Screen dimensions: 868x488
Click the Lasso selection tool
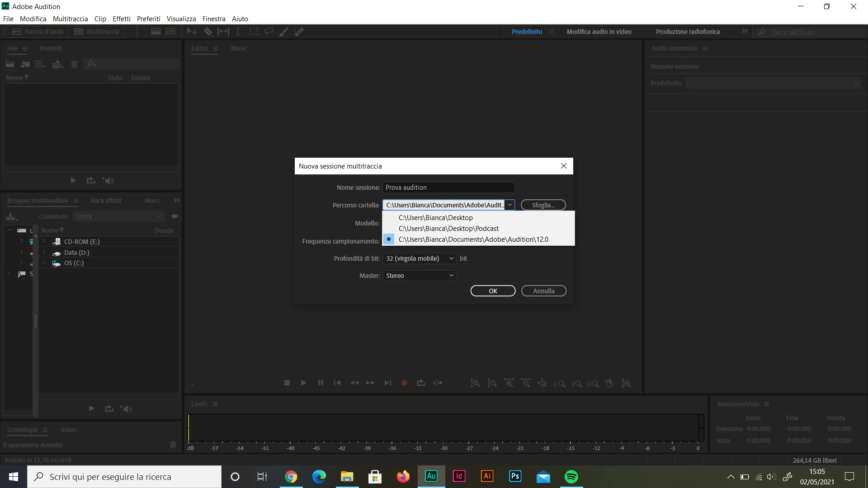click(269, 32)
